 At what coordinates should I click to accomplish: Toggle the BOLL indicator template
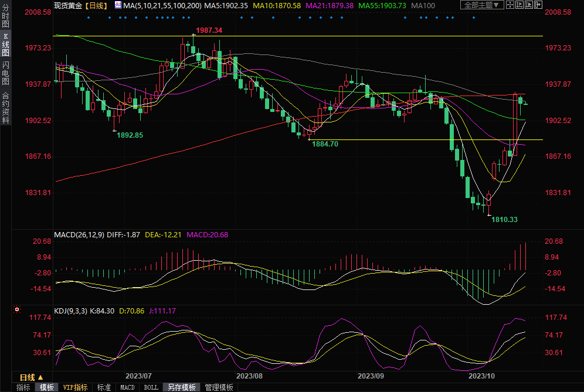pos(151,387)
